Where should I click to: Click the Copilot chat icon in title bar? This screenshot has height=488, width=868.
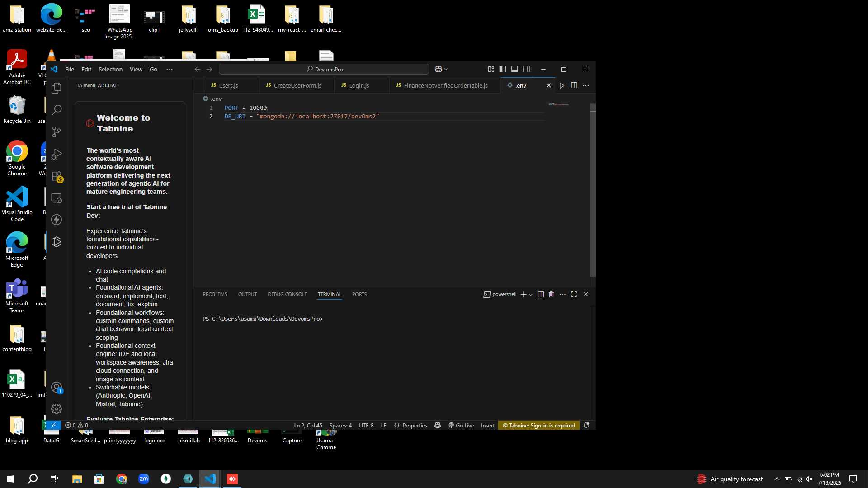click(438, 69)
